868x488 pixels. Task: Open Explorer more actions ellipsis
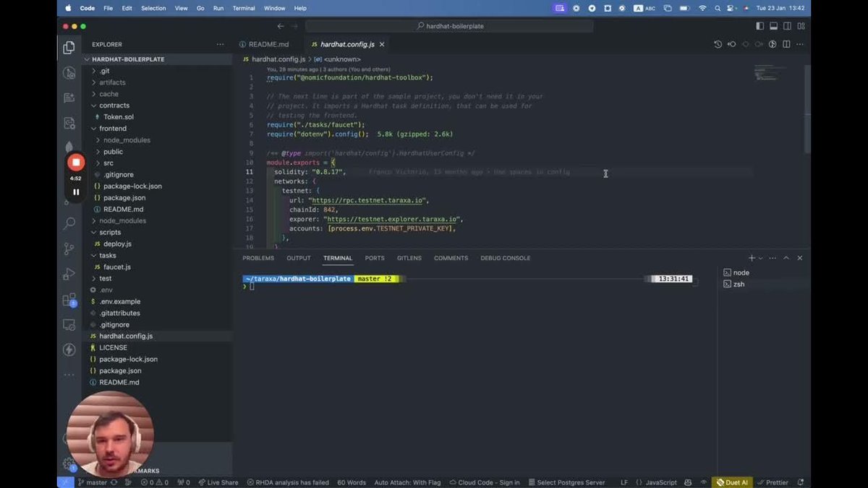click(220, 44)
